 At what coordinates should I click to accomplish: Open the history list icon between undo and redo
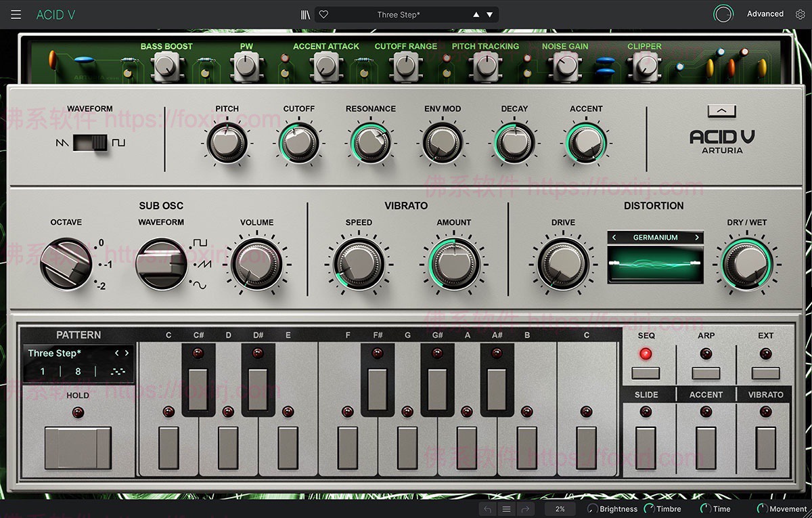coord(506,509)
